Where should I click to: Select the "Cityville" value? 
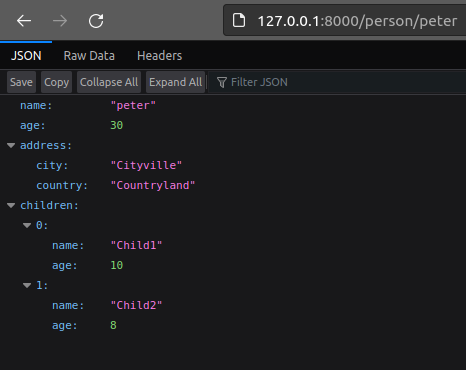[x=146, y=165]
